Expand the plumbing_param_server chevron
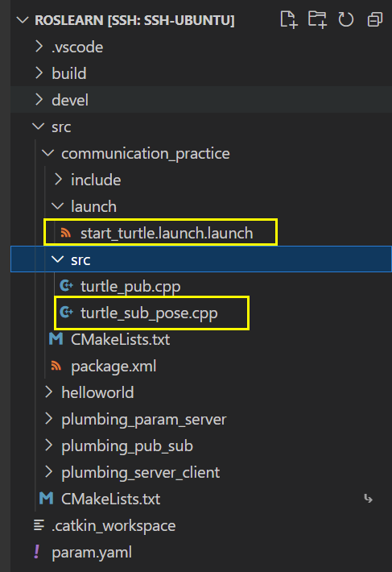Image resolution: width=392 pixels, height=572 pixels. click(x=48, y=418)
